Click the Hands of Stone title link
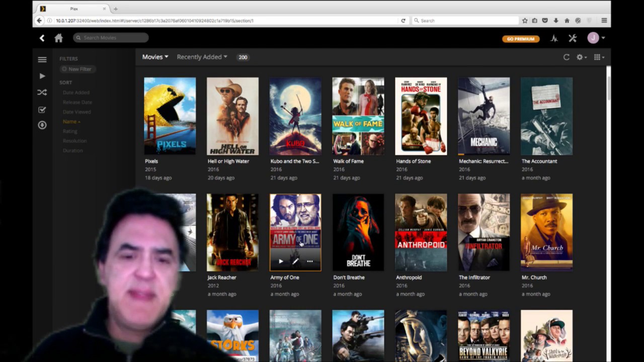This screenshot has height=362, width=644. pyautogui.click(x=414, y=161)
